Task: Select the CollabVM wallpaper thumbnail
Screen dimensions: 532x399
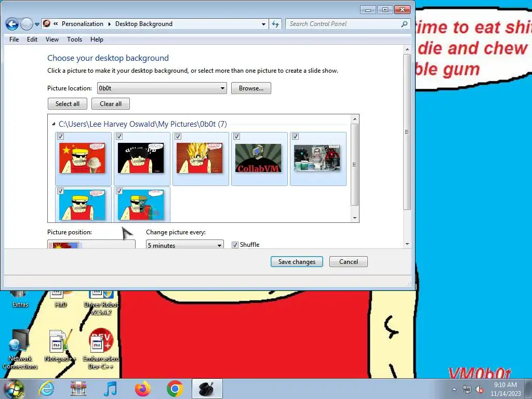Action: pos(259,158)
